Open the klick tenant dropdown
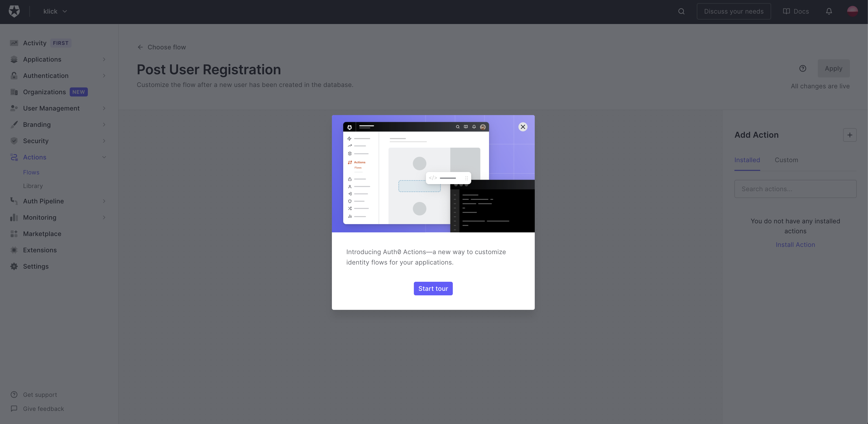This screenshot has width=868, height=424. click(55, 12)
